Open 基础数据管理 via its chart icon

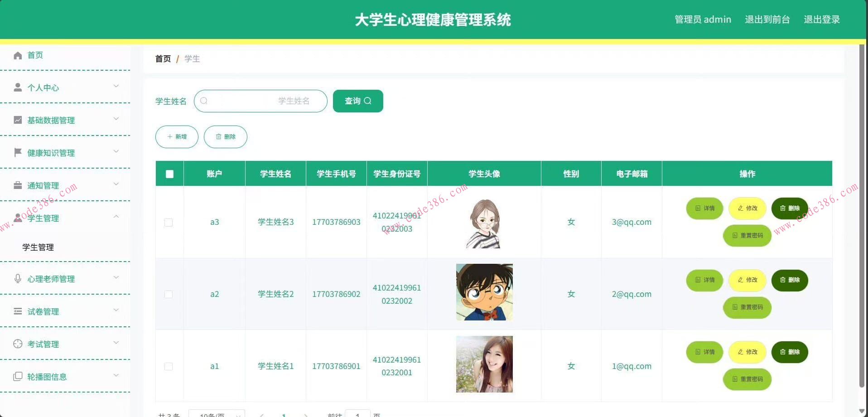18,120
